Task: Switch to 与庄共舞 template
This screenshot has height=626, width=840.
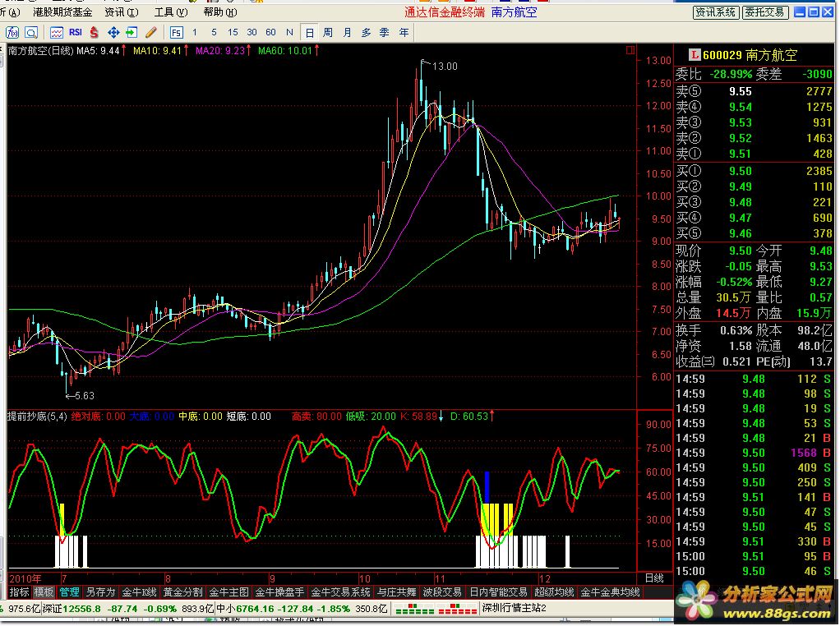Action: tap(397, 592)
